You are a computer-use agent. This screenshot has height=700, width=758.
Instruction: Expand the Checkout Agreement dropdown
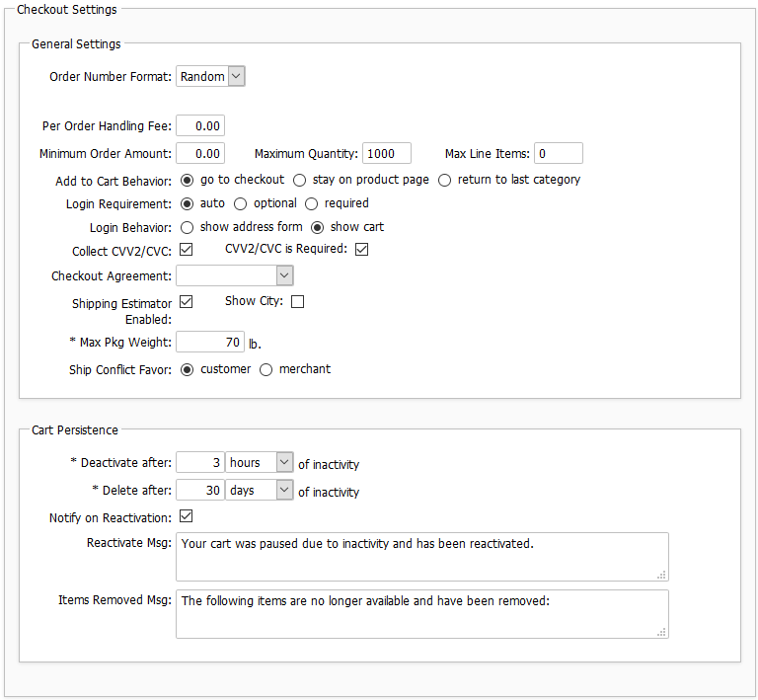[235, 275]
